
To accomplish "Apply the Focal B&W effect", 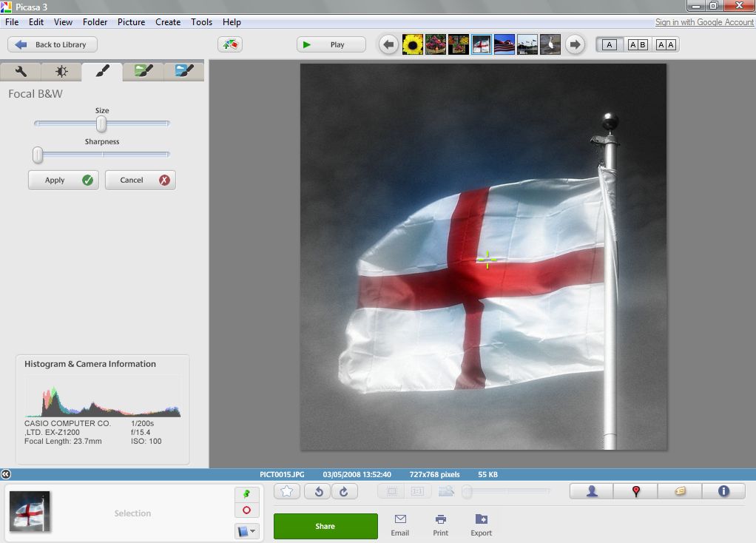I will (x=63, y=180).
